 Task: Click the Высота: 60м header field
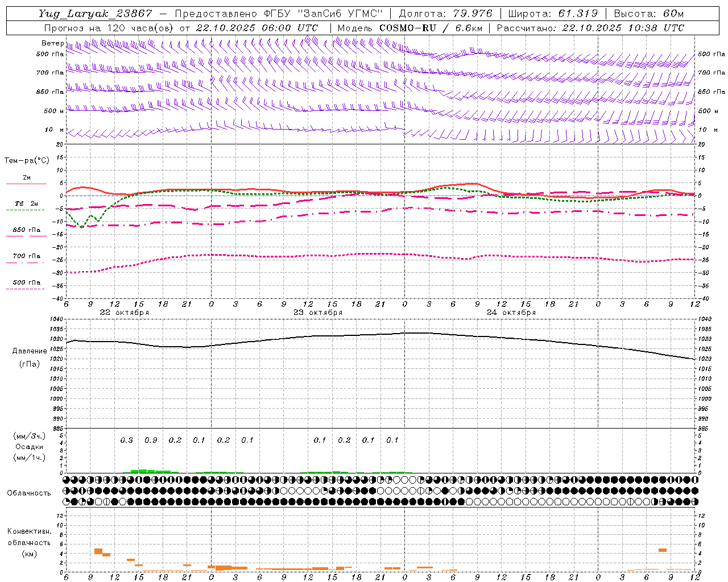tap(649, 14)
